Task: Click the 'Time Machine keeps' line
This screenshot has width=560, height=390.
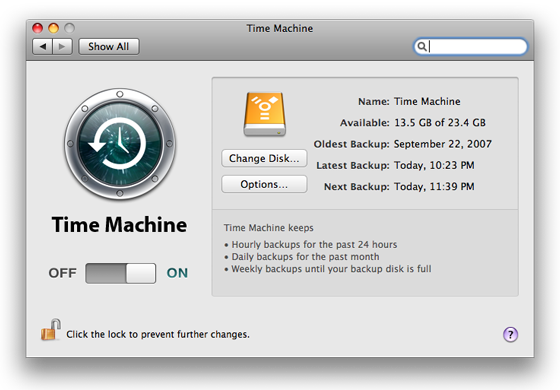Action: pos(269,228)
